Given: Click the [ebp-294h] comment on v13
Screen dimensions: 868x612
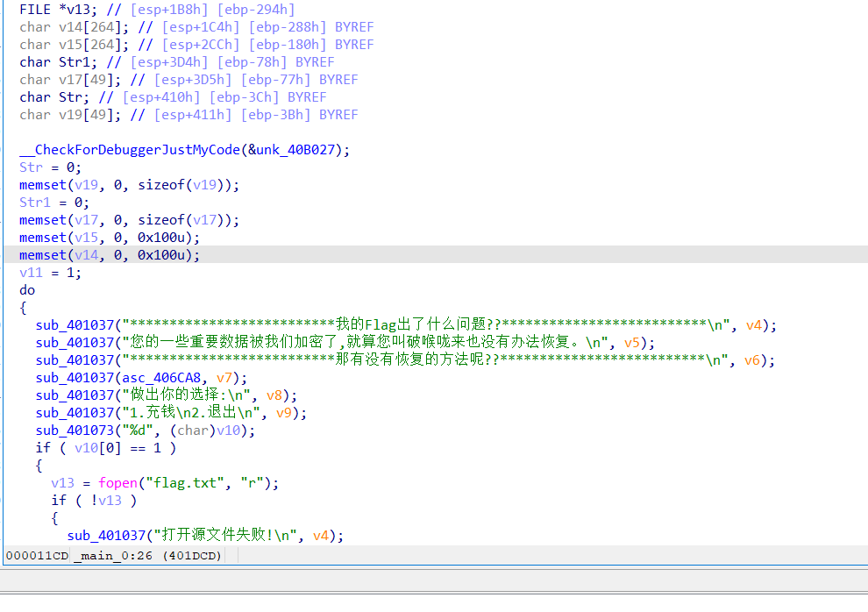Looking at the screenshot, I should click(256, 10).
